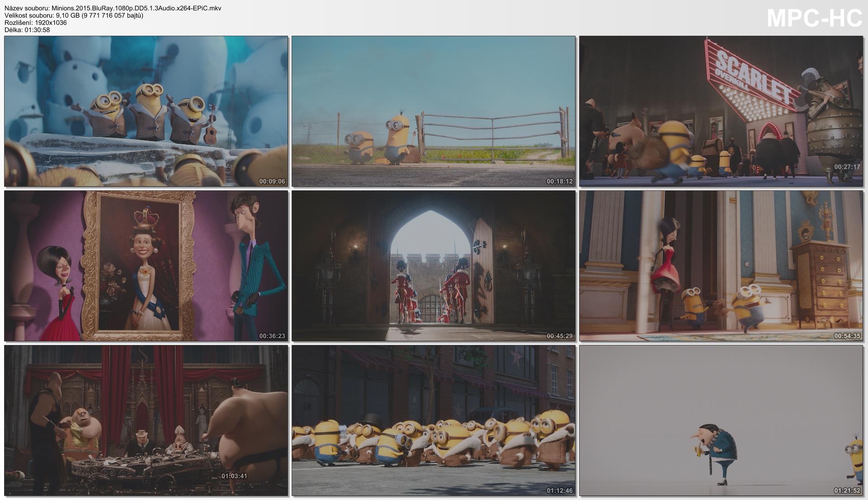Click the 01:12:46 timestamp label
Viewport: 868px width, 500px height.
pos(559,491)
